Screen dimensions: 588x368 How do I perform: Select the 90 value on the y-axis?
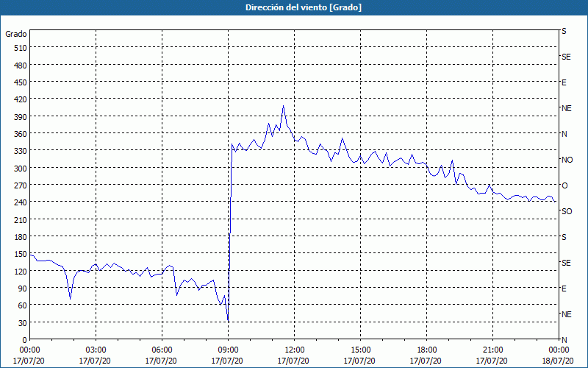[x=23, y=289]
